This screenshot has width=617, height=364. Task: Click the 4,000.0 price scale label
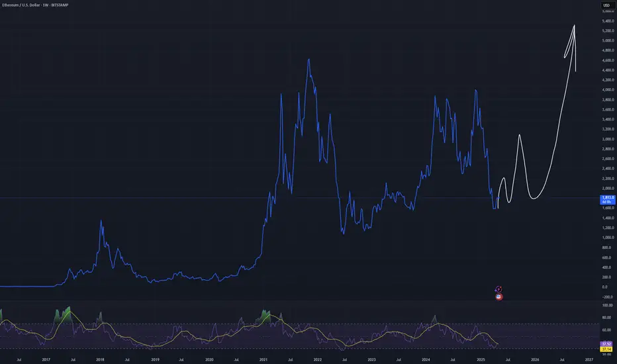(608, 90)
